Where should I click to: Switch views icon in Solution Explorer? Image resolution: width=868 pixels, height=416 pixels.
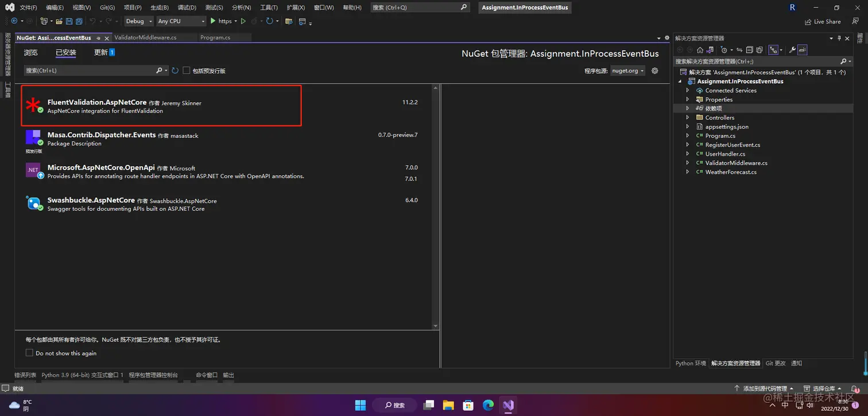tap(710, 50)
